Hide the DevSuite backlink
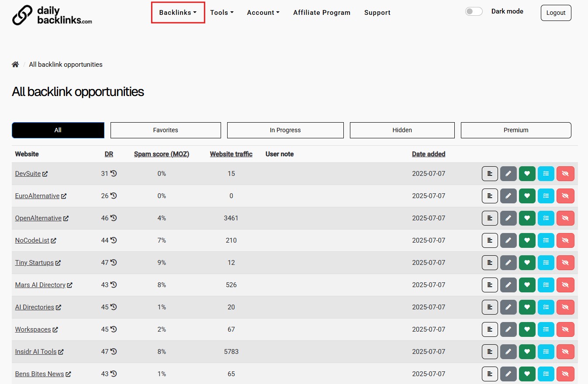This screenshot has height=384, width=588. (x=565, y=174)
